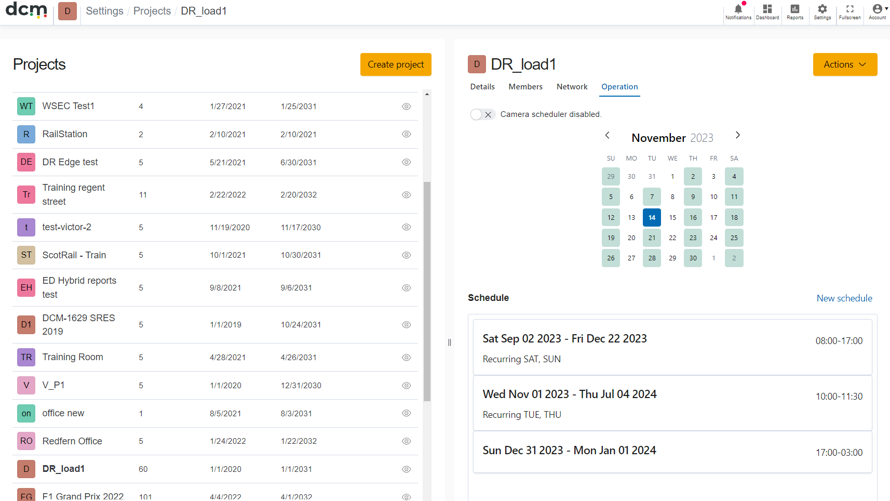
Task: Click the New schedule link
Action: 844,298
